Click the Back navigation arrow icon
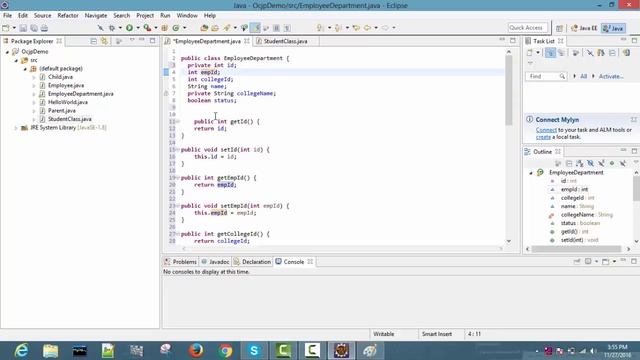The image size is (640, 360). pyautogui.click(x=367, y=28)
